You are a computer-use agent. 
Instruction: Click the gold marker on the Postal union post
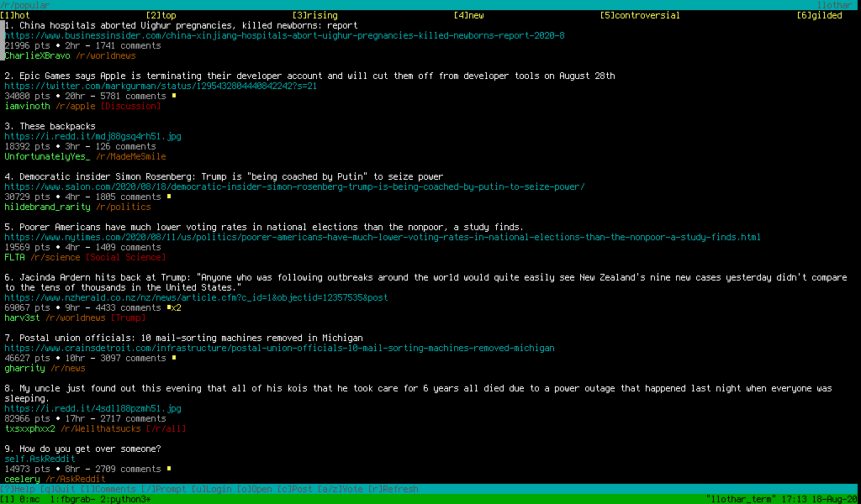click(x=174, y=358)
